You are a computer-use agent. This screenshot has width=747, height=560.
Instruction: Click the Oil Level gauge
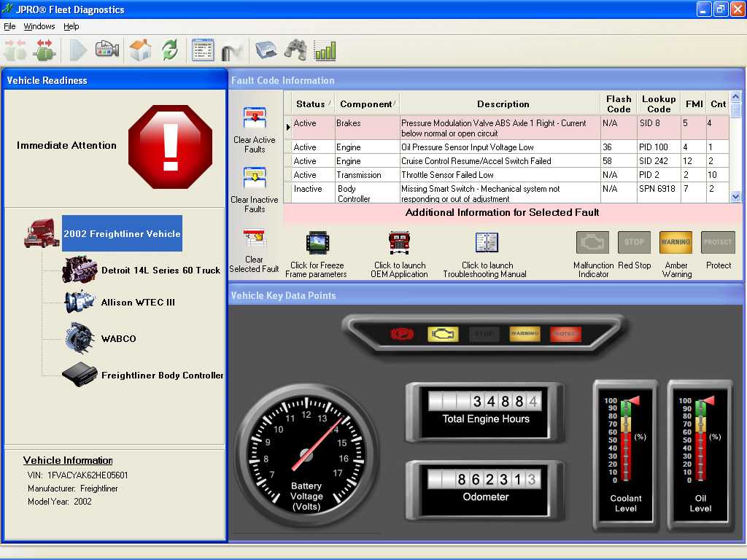point(700,455)
